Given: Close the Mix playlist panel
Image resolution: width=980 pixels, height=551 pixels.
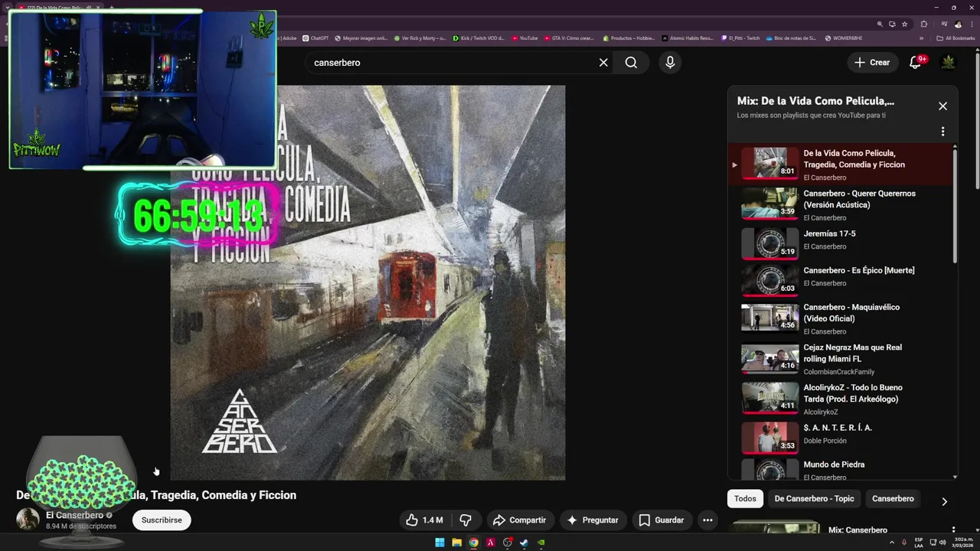Looking at the screenshot, I should (x=942, y=106).
